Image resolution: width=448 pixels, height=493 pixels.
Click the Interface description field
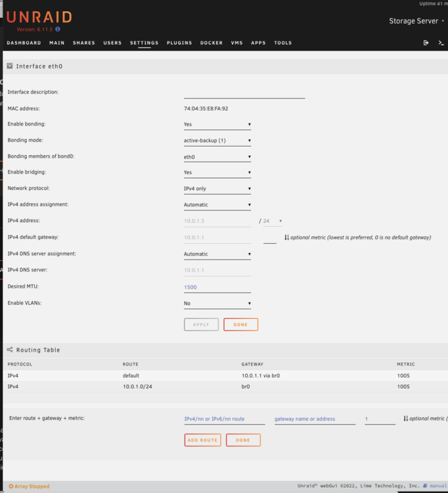coord(244,93)
